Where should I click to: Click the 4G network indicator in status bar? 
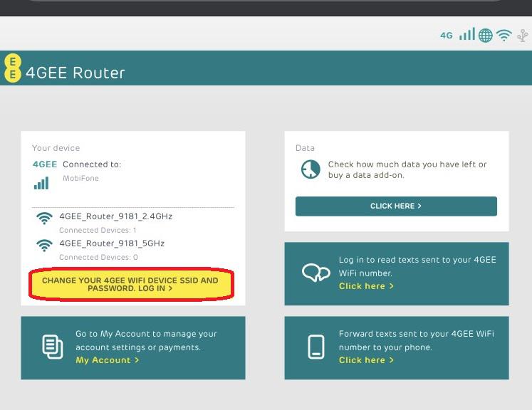(x=446, y=36)
